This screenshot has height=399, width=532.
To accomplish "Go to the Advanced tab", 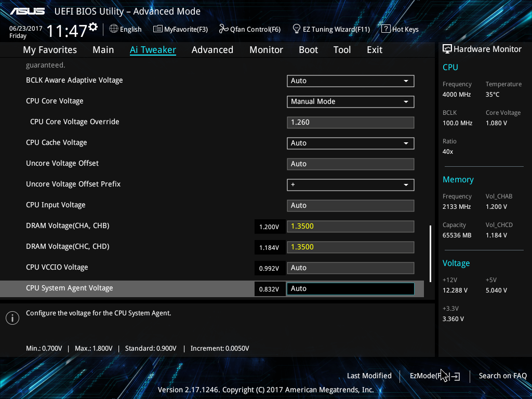I will (212, 50).
